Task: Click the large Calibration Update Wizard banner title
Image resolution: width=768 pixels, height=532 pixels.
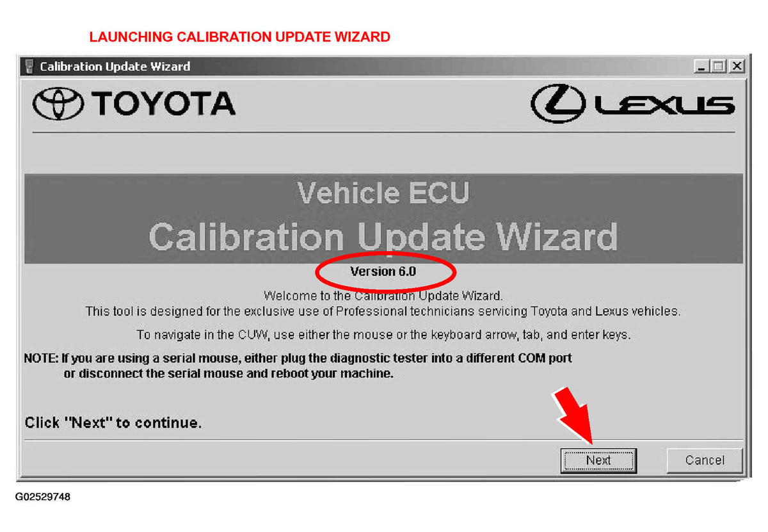Action: (383, 237)
